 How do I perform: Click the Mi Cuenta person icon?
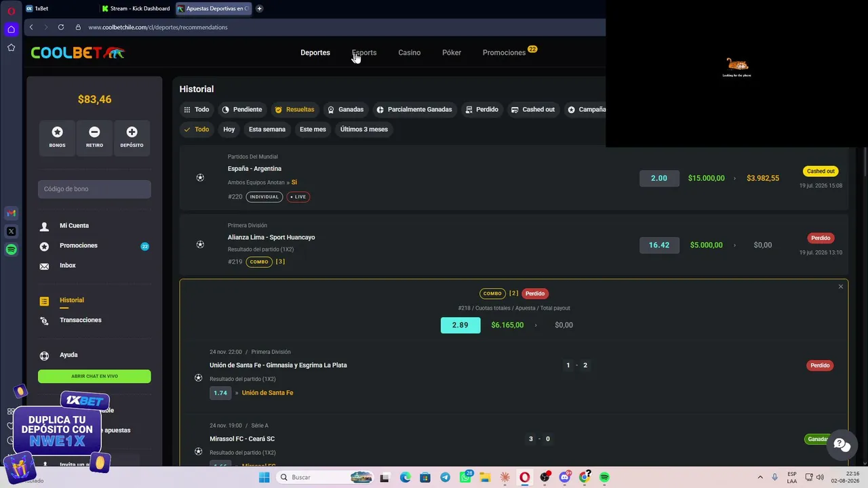point(44,226)
